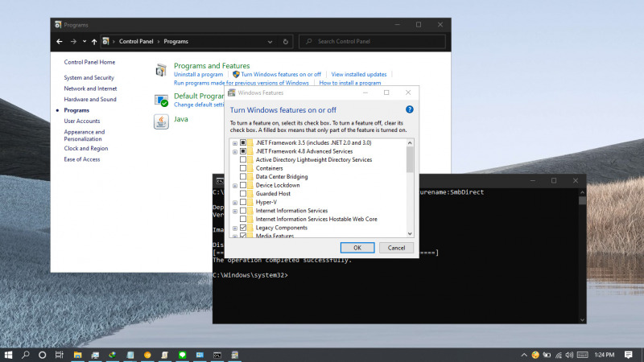Expand the Device Lockdown node
644x362 pixels.
[x=235, y=186]
